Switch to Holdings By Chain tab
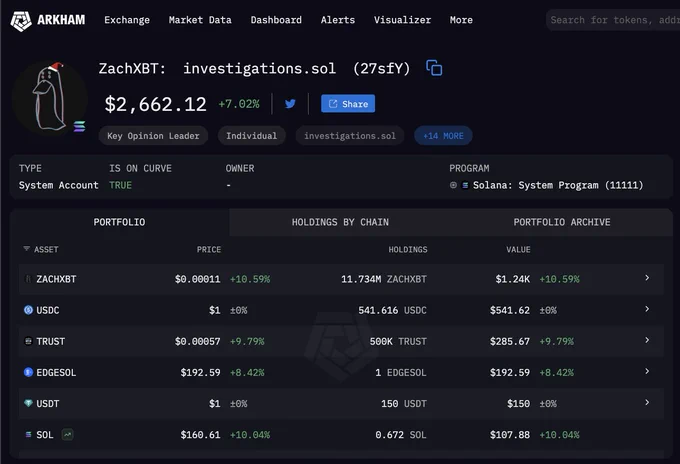Screen dimensions: 680x464 (x=340, y=222)
